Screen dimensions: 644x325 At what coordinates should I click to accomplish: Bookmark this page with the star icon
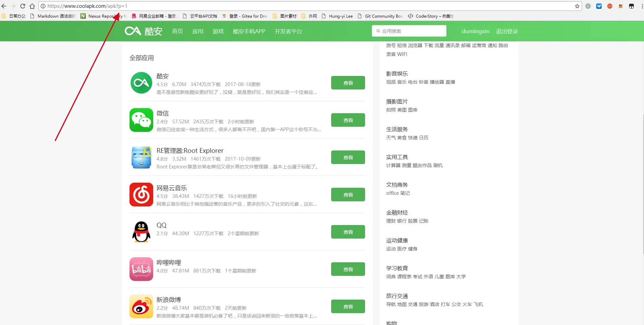577,6
